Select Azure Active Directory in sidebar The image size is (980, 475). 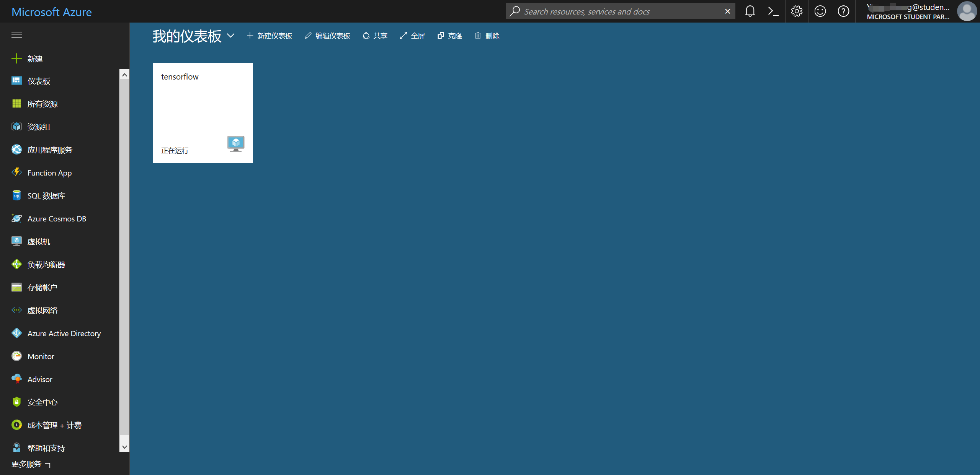pos(64,333)
